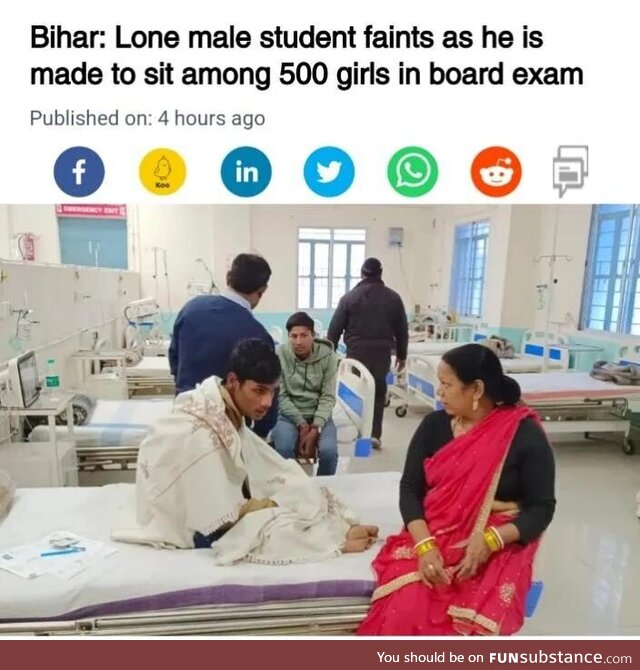
Task: Share the article on Facebook
Action: click(x=79, y=171)
